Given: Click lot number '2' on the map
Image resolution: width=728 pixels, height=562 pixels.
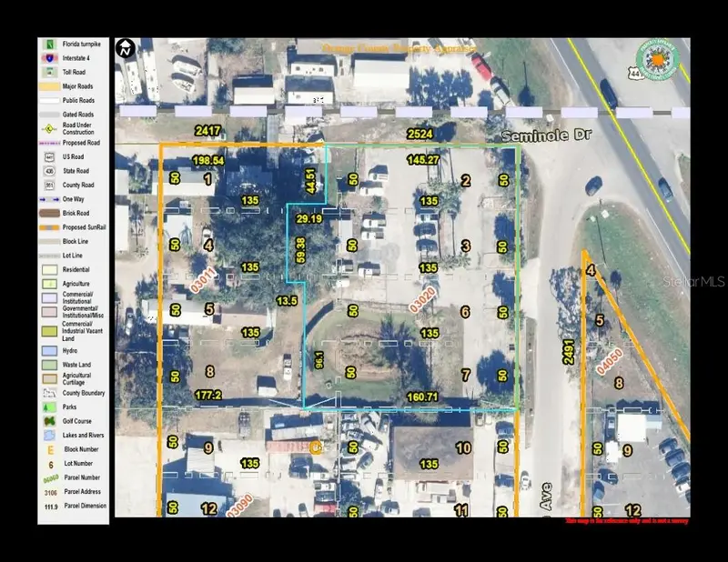Looking at the screenshot, I should coord(466,181).
